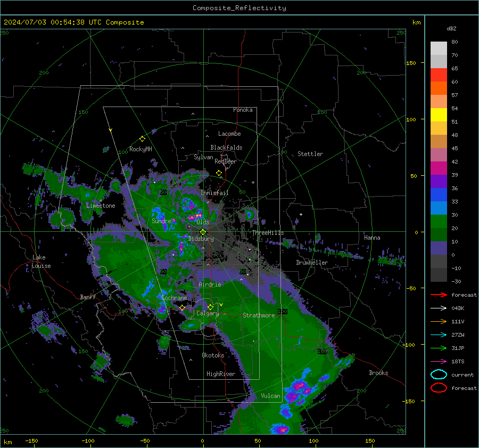This screenshot has height=448, width=479.
Task: Click the Sylvan label on map
Action: coord(203,157)
